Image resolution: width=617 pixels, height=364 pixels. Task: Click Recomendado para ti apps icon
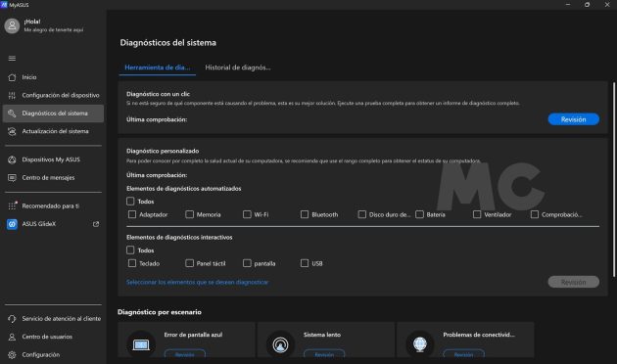click(12, 206)
